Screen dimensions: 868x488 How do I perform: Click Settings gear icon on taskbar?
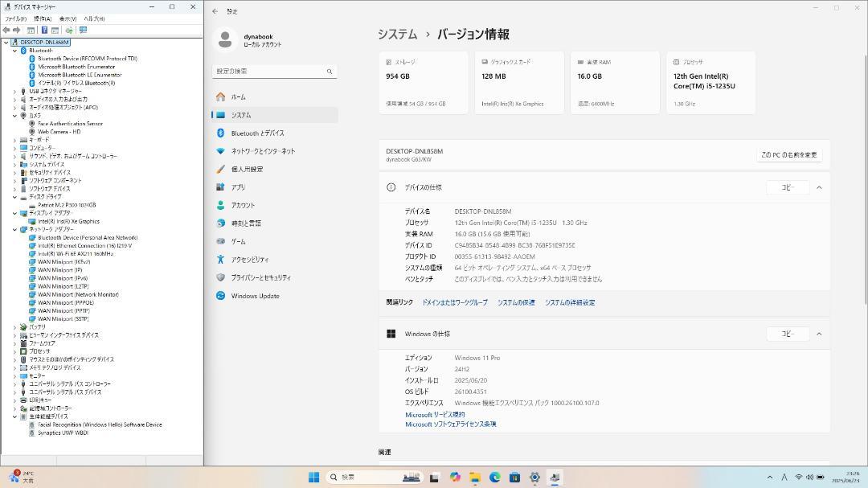(534, 477)
